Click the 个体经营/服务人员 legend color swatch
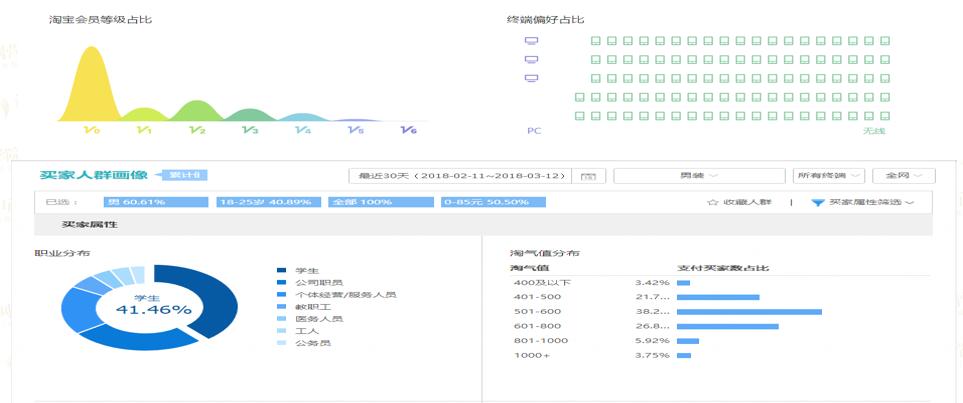 (x=281, y=295)
